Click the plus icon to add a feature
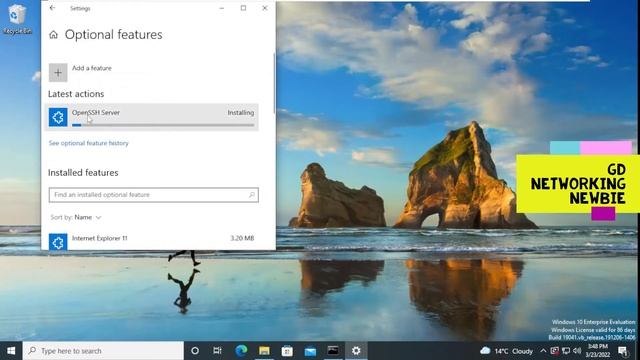Viewport: 640px width, 360px height. pyautogui.click(x=58, y=73)
